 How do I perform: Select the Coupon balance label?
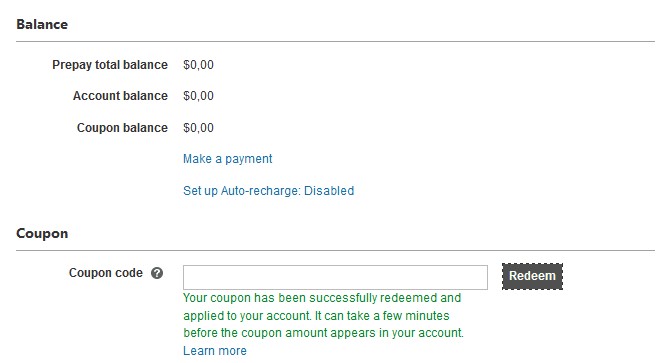click(122, 128)
